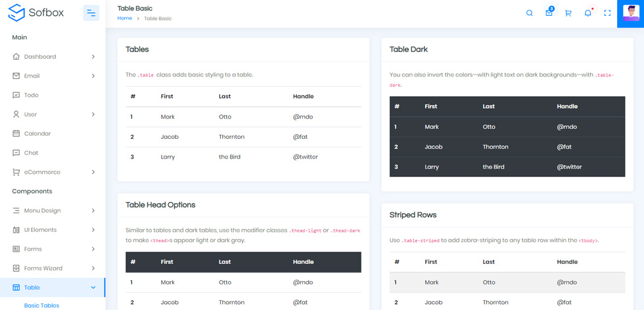Toggle the sidebar hamburger menu button
Viewport: 644px width, 310px height.
(91, 13)
